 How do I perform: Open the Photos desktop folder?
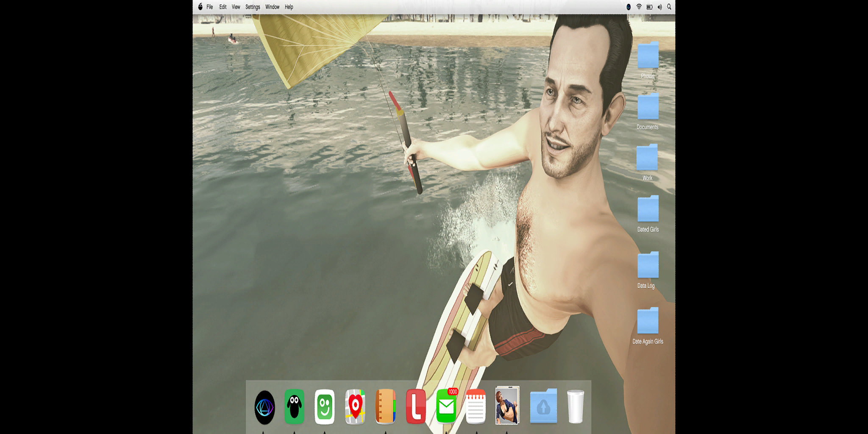pyautogui.click(x=648, y=55)
